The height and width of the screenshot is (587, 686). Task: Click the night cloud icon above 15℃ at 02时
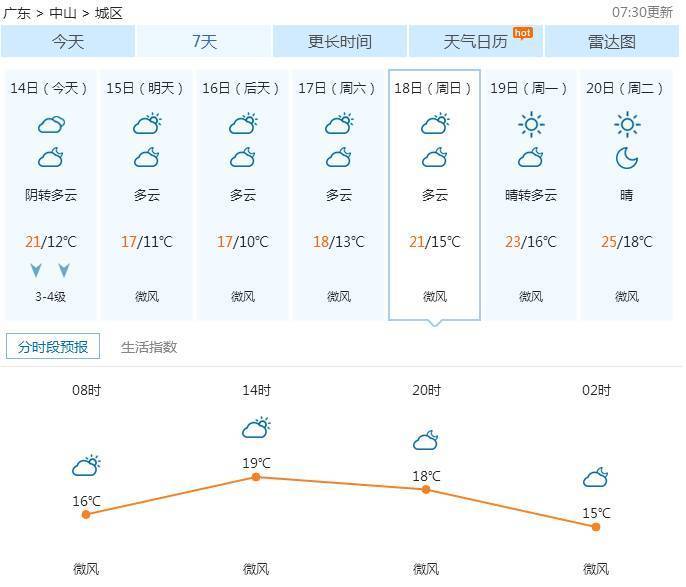[x=596, y=478]
